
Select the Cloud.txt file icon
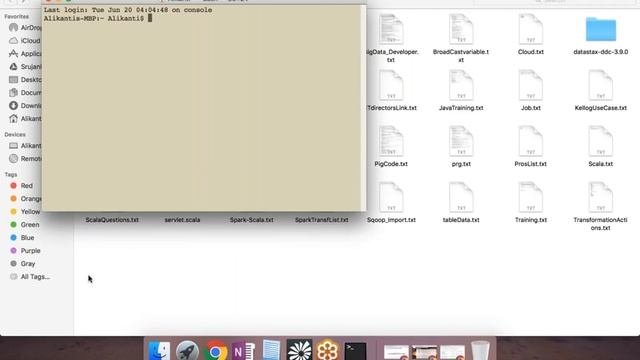pyautogui.click(x=531, y=29)
